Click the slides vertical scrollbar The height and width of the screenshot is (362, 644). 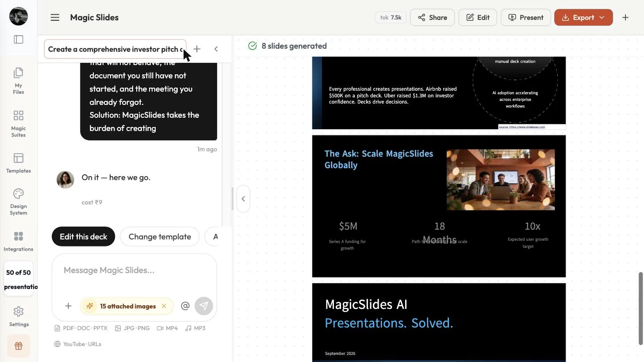click(x=640, y=309)
